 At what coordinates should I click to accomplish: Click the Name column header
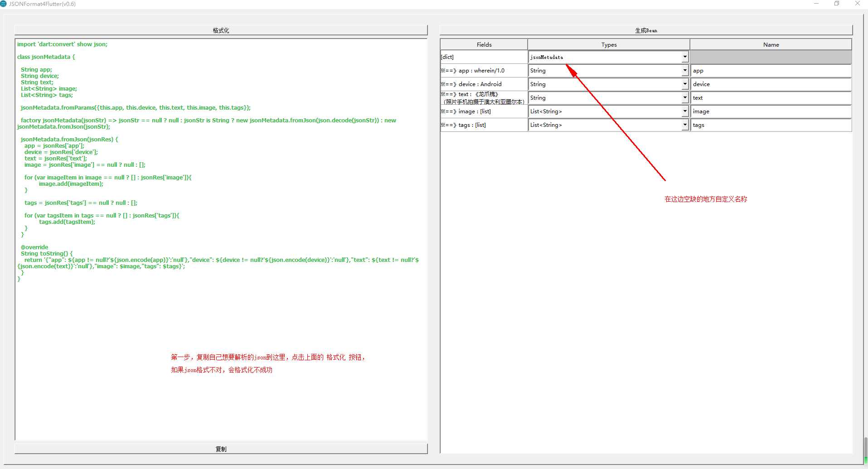[771, 44]
